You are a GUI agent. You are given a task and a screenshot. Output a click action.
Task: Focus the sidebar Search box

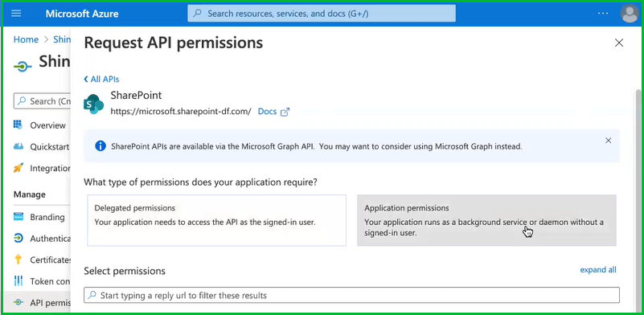point(42,101)
